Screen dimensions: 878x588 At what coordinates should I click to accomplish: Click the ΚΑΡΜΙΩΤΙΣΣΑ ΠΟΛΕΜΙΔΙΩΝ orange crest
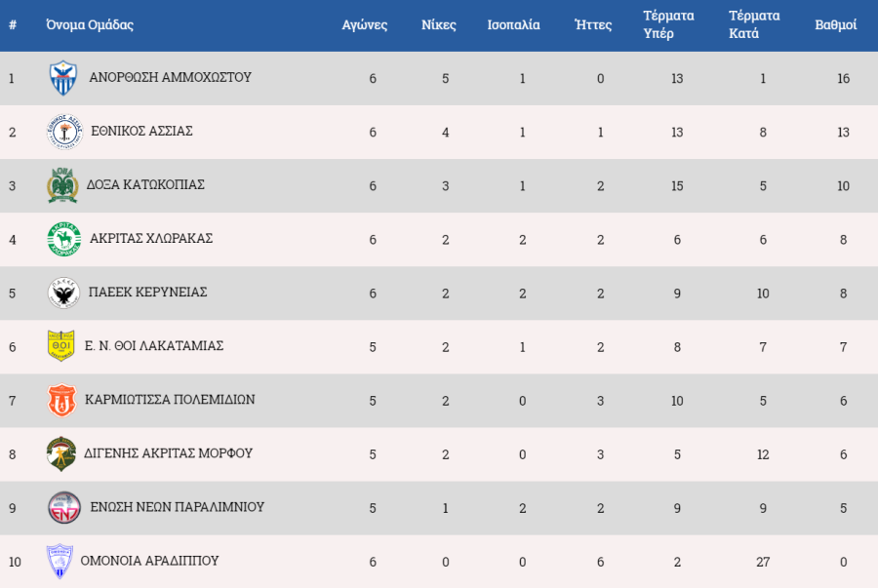coord(61,400)
